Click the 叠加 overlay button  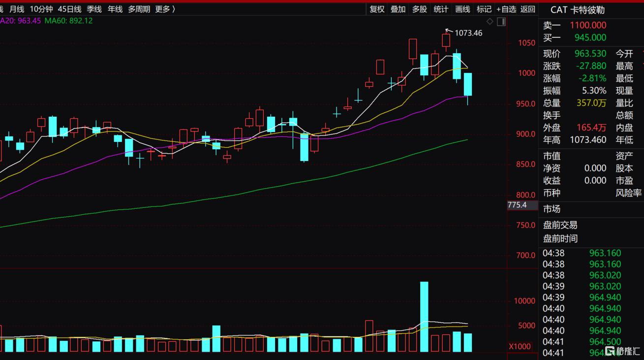click(x=398, y=9)
